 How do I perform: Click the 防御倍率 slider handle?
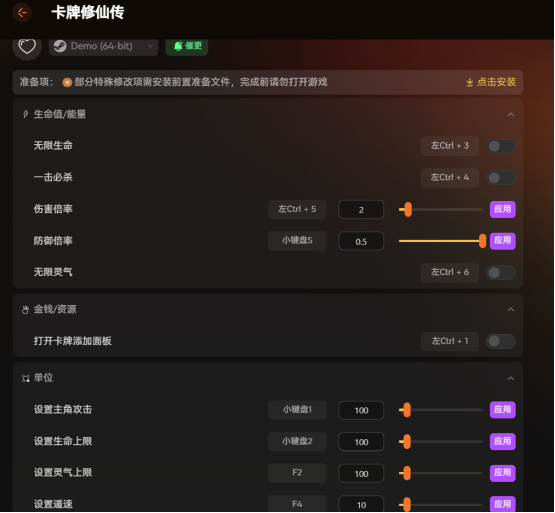click(482, 241)
